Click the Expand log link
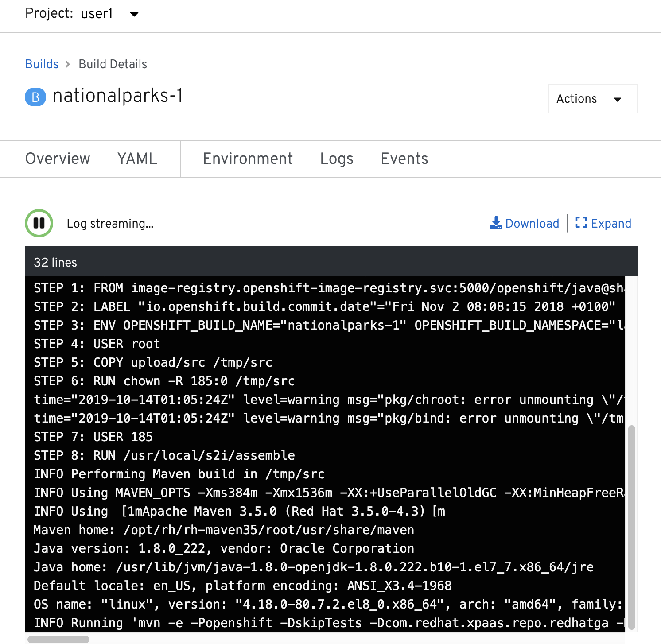The width and height of the screenshot is (661, 644). [611, 223]
